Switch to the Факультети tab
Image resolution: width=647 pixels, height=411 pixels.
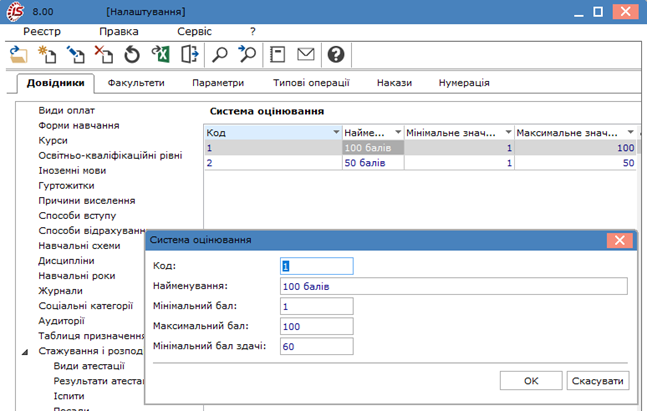[x=136, y=83]
